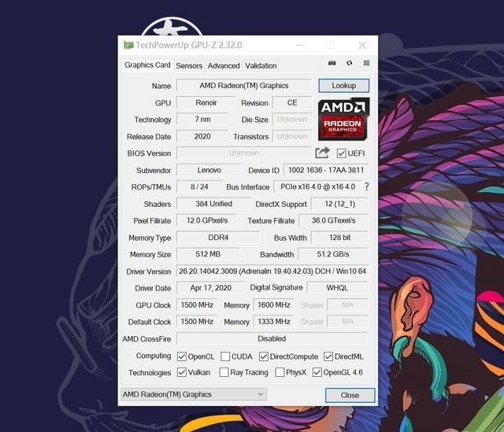Click the GPU Clock field showing 1500 MHz
Viewport: 504px width, 432px height.
[x=197, y=305]
